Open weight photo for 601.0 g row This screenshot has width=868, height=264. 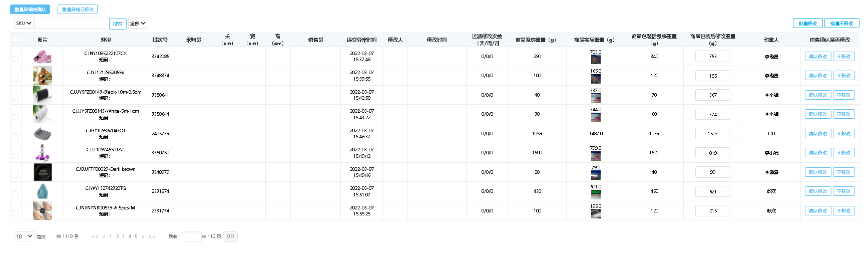click(x=596, y=194)
